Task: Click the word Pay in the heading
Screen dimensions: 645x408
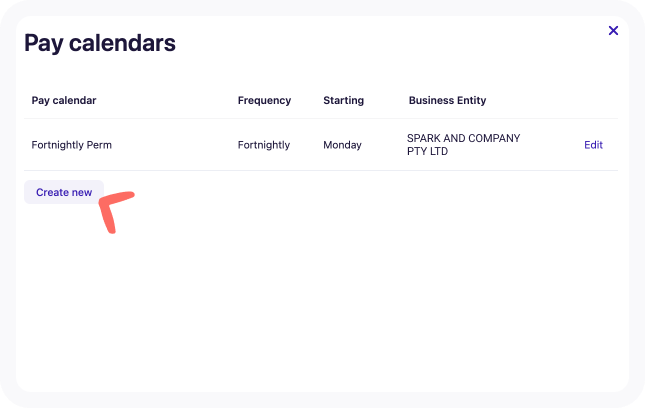Action: tap(43, 44)
